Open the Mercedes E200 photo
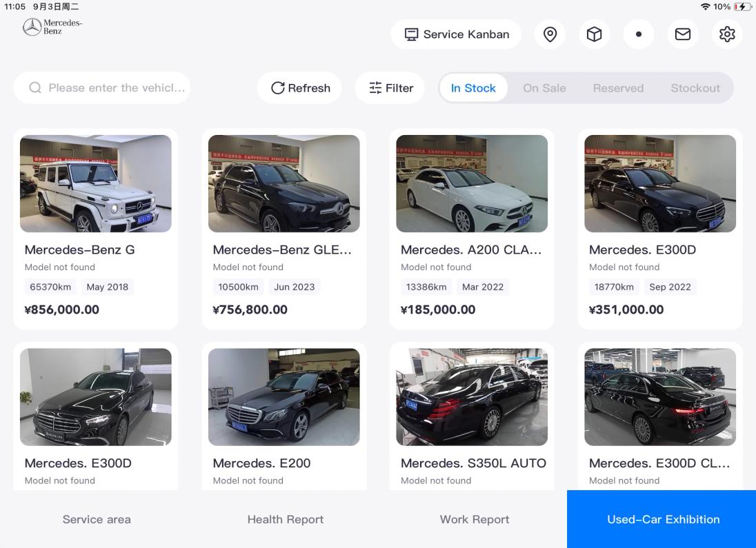The height and width of the screenshot is (548, 756). tap(284, 397)
